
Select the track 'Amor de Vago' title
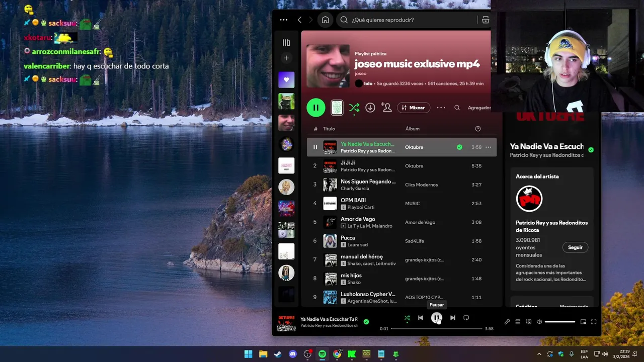coord(358,219)
